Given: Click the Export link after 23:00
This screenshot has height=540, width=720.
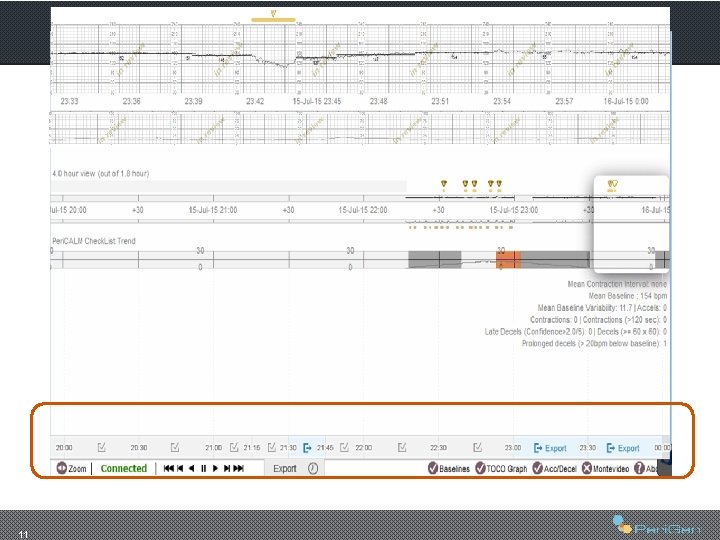Looking at the screenshot, I should 550,448.
